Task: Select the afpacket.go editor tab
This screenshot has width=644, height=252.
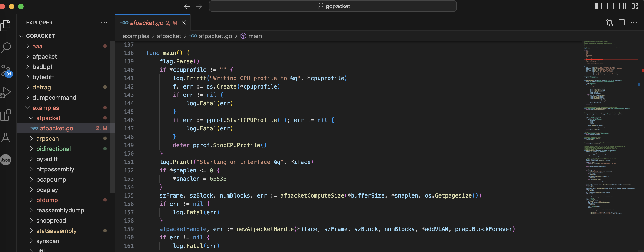Action: (153, 23)
